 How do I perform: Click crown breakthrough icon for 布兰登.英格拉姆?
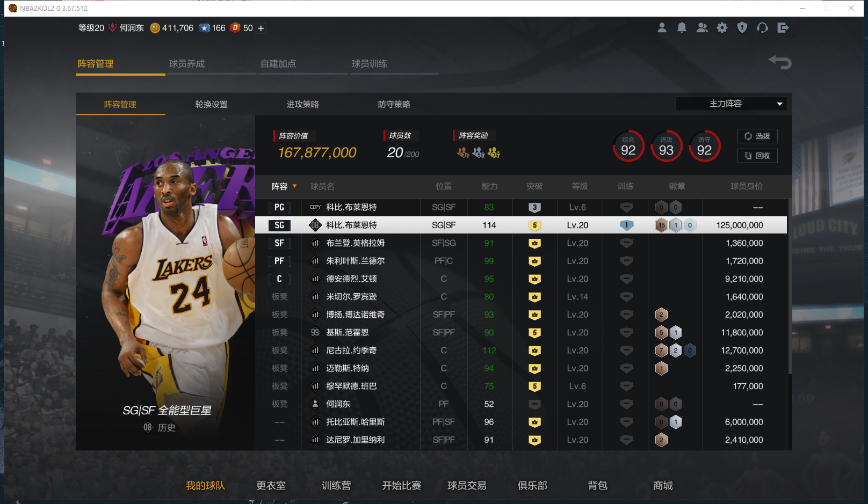pyautogui.click(x=534, y=243)
